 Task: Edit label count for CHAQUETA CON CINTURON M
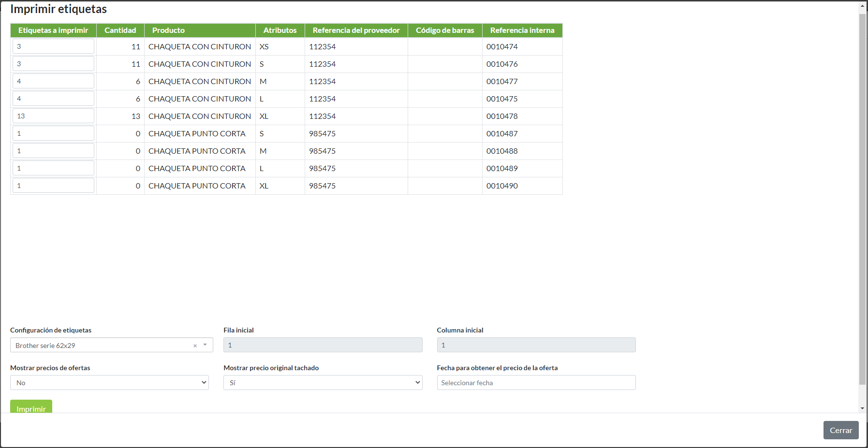coord(53,81)
